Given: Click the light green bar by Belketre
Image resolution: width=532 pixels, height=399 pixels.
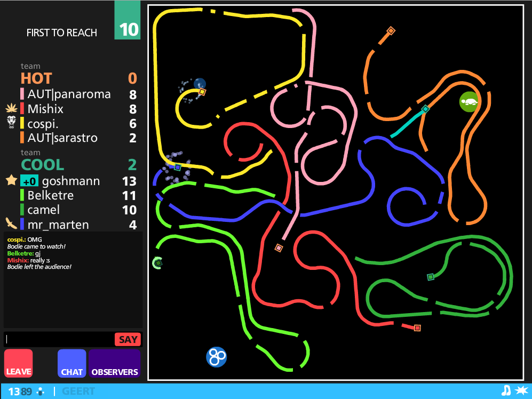Looking at the screenshot, I should point(22,195).
